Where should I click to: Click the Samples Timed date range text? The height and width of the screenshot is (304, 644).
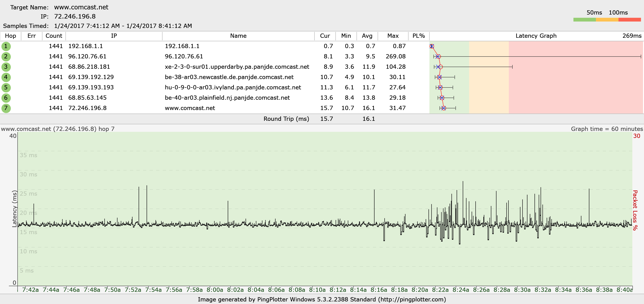coord(123,26)
